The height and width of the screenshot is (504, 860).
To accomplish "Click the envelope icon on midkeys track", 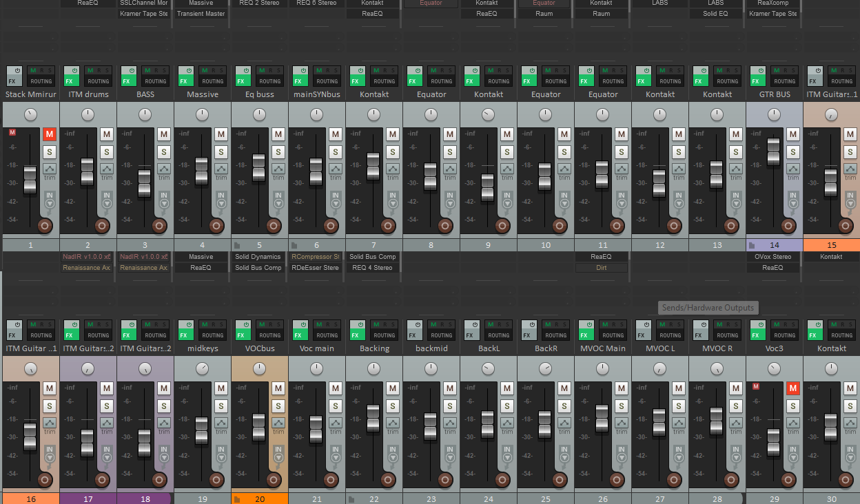I will [221, 423].
